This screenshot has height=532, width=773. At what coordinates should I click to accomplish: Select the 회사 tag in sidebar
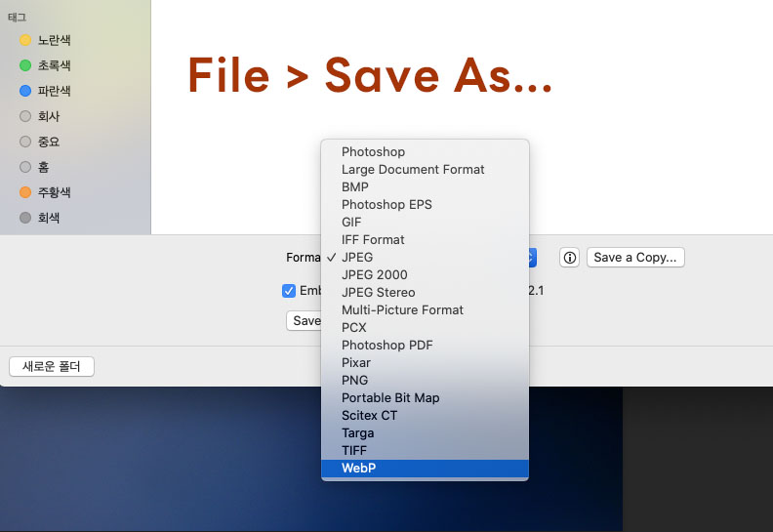[40, 116]
